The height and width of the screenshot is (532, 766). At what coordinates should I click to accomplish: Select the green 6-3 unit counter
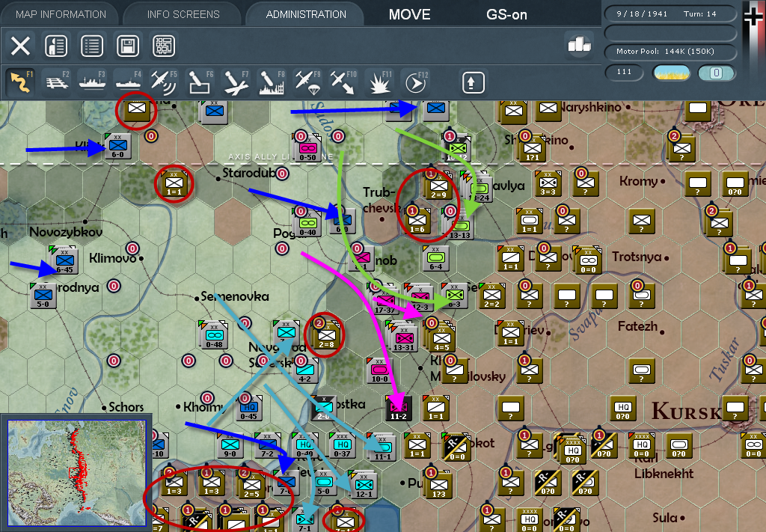pos(454,296)
